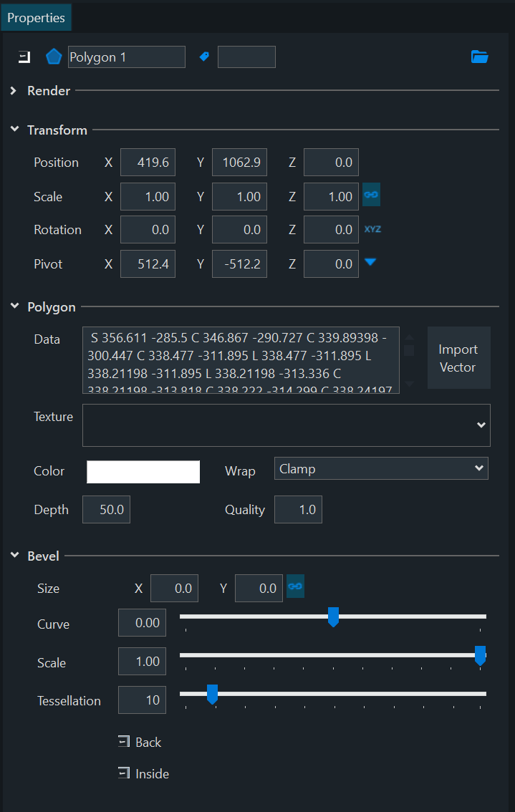Click the Tessellation slider handle

[212, 694]
